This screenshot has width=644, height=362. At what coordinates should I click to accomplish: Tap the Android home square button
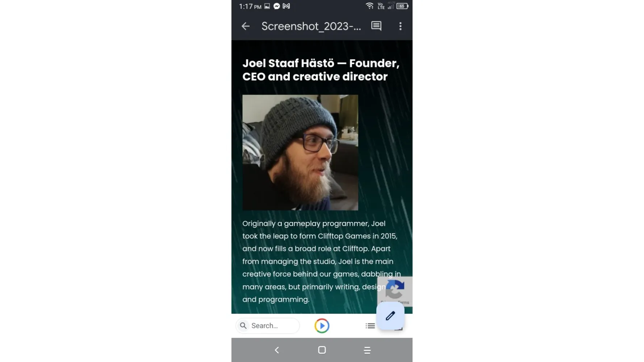(322, 350)
